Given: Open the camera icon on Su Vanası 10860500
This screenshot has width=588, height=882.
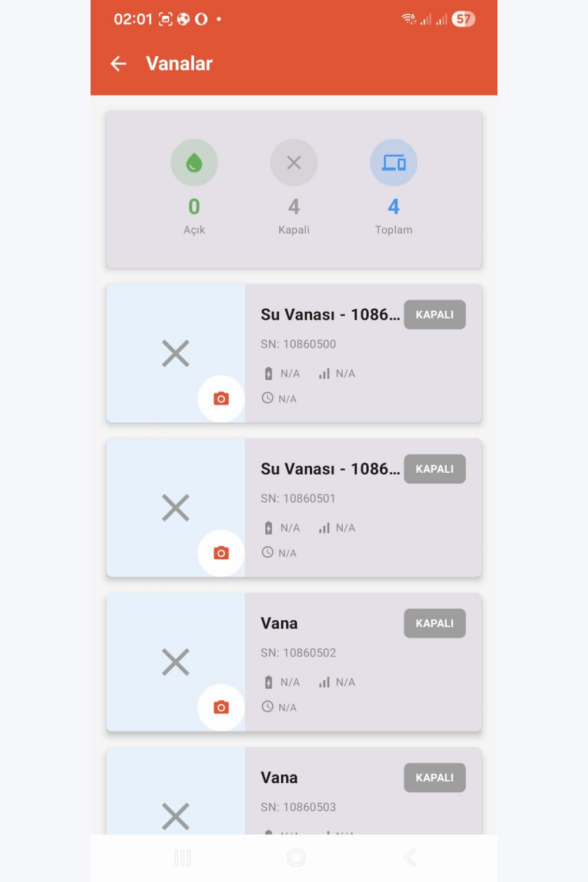Looking at the screenshot, I should pyautogui.click(x=221, y=399).
